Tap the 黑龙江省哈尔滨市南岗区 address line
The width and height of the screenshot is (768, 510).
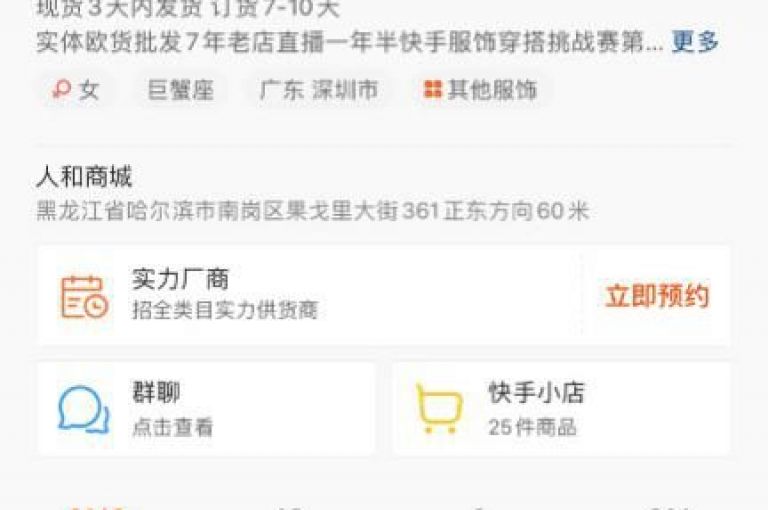(312, 211)
